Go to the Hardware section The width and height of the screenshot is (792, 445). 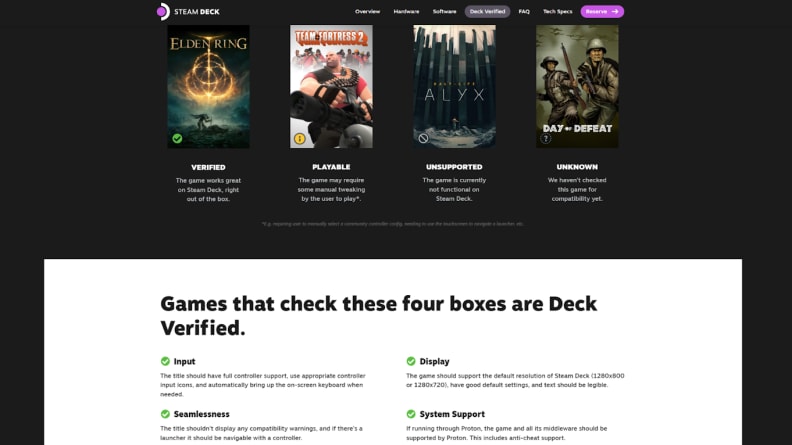pyautogui.click(x=406, y=11)
